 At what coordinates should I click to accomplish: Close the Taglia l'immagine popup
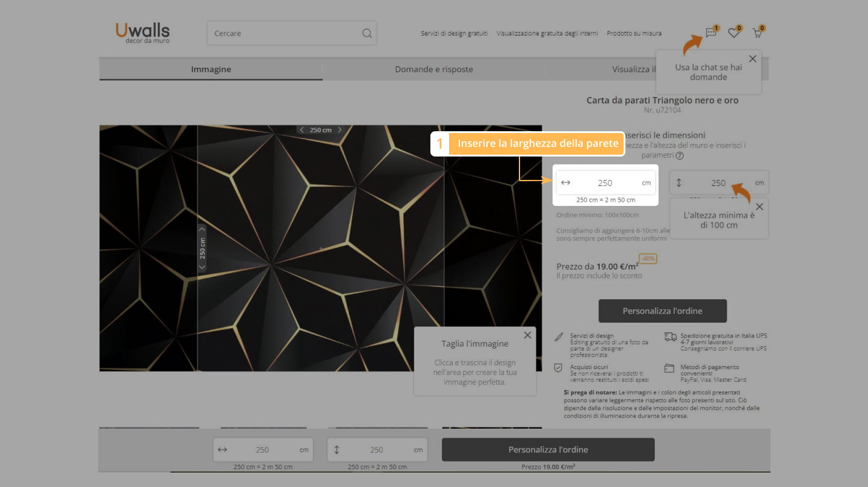click(527, 335)
